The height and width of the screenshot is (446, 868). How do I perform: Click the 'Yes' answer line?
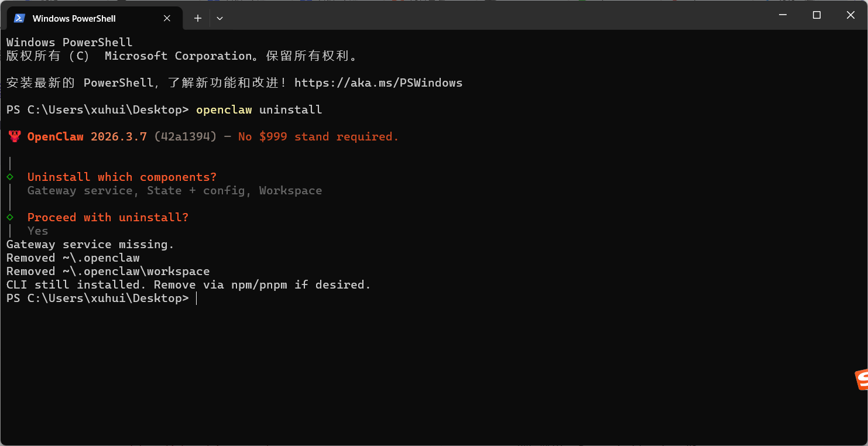[37, 231]
